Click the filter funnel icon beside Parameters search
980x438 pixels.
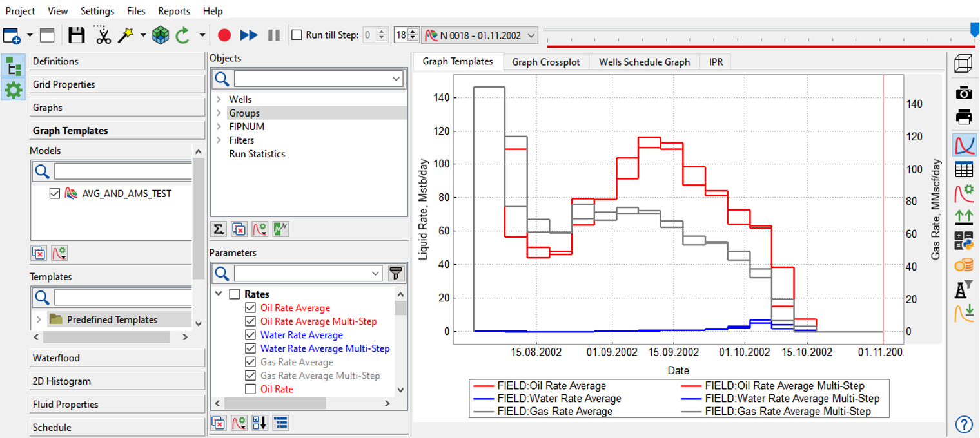[396, 274]
